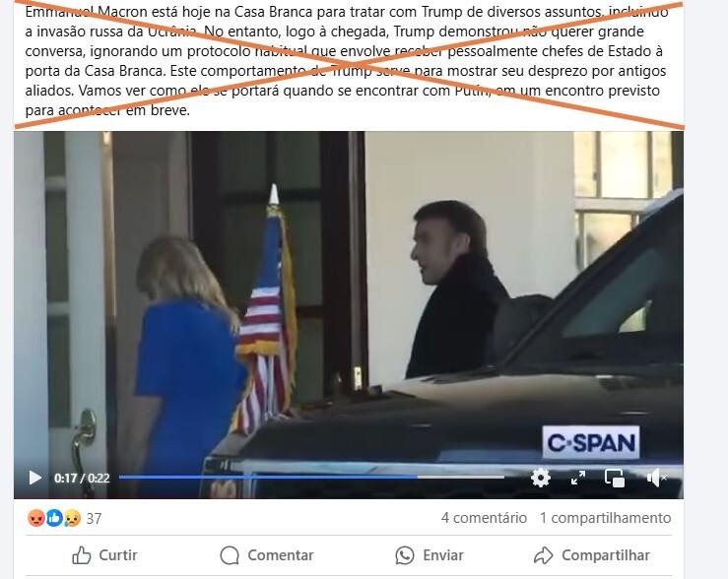Play the video
This screenshot has width=728, height=579.
(x=35, y=478)
